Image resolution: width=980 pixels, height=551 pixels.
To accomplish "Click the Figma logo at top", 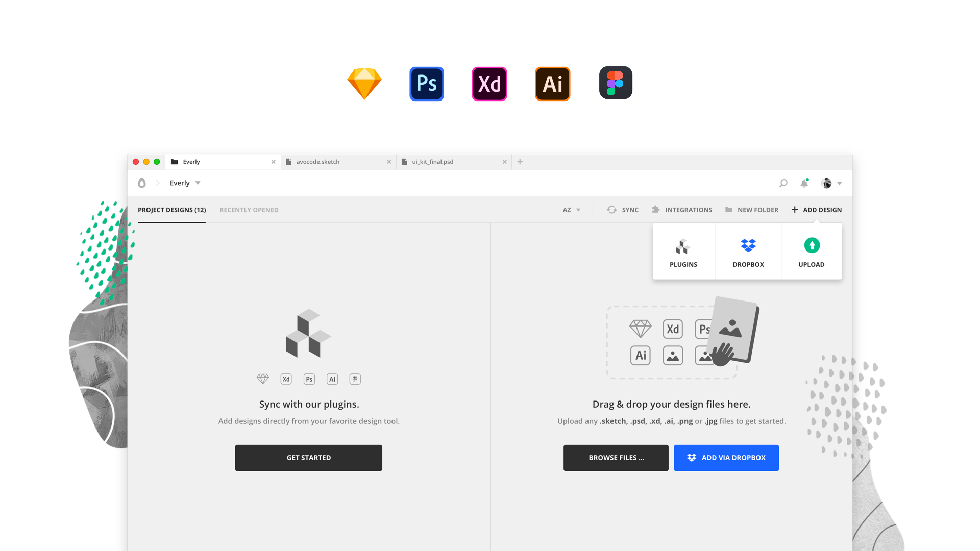I will coord(616,83).
